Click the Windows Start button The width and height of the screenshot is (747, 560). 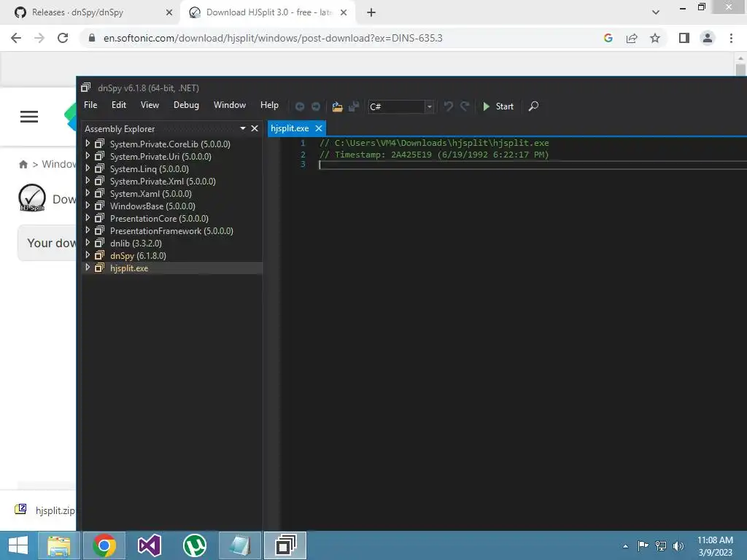point(18,545)
